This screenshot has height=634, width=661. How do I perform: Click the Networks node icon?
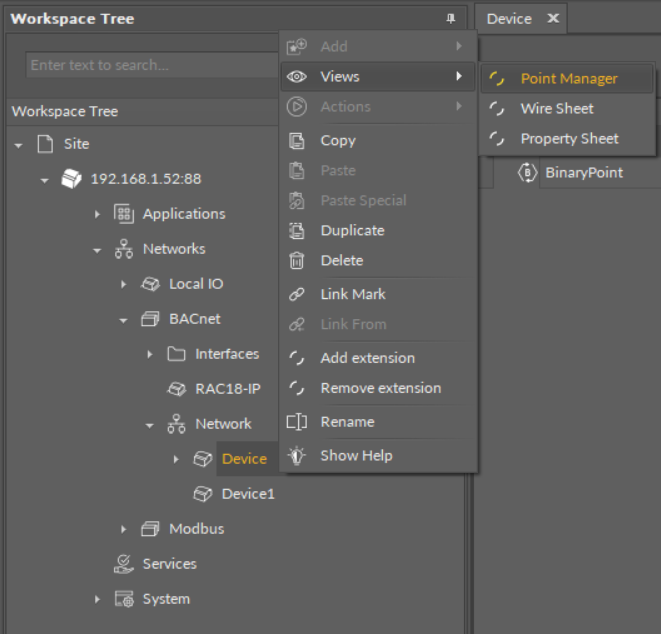pyautogui.click(x=124, y=249)
